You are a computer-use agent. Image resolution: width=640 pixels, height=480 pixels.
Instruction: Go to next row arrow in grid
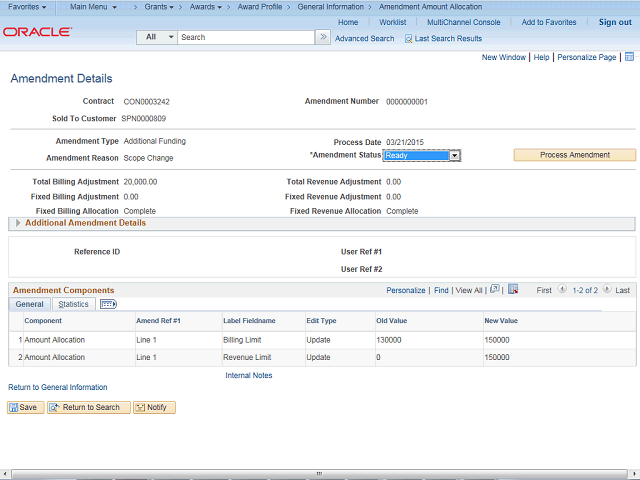[606, 290]
